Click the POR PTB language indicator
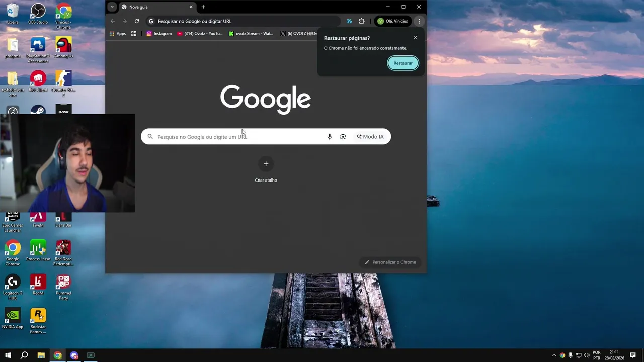Viewport: 644px width, 362px height. pos(597,355)
